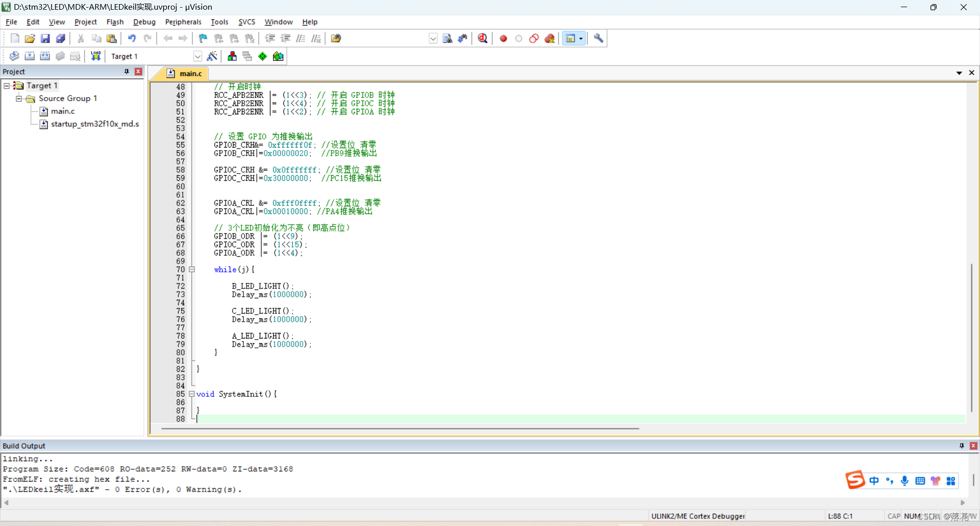Screen dimensions: 980x526
Task: Create a new file
Action: [15, 38]
